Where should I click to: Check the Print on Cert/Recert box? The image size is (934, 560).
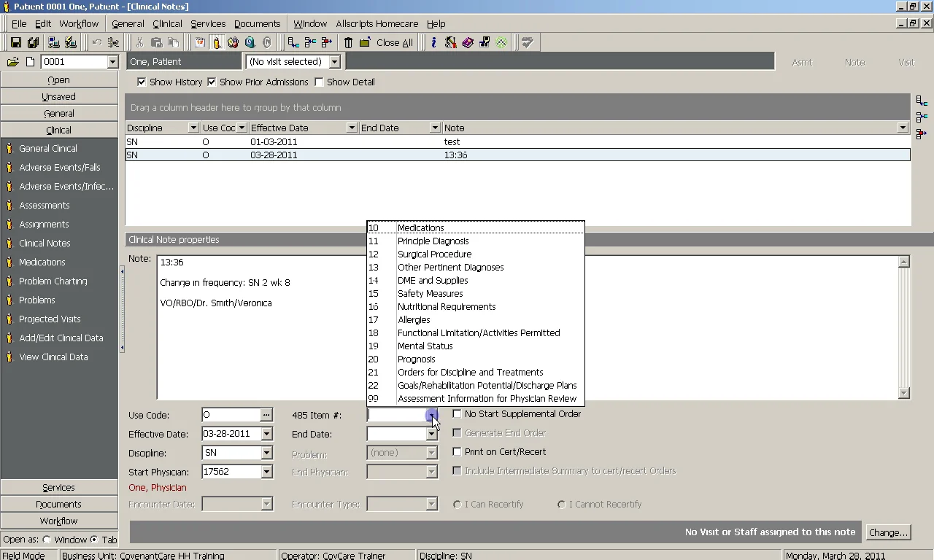coord(457,452)
